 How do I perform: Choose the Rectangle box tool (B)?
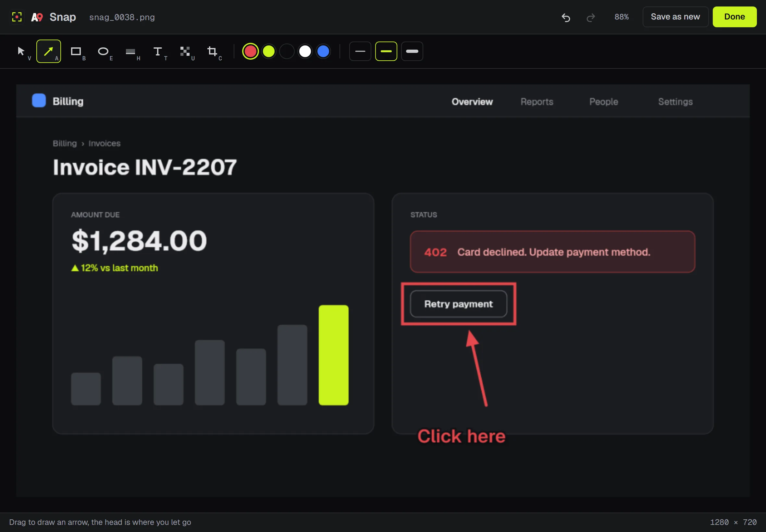pos(76,51)
